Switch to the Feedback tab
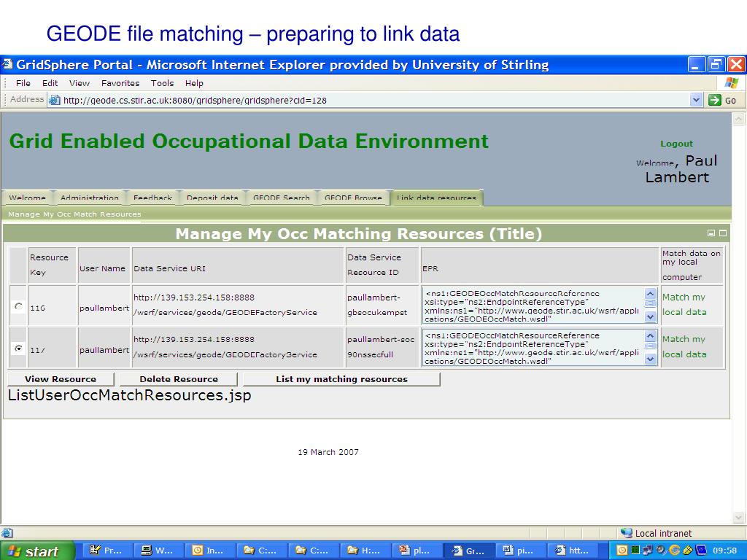This screenshot has height=560, width=747. (152, 198)
